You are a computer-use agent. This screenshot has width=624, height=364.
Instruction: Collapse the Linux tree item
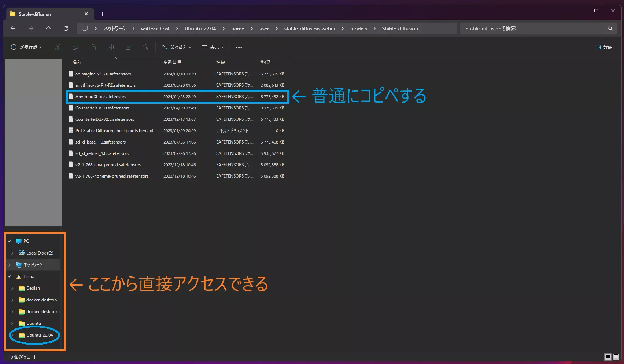10,276
